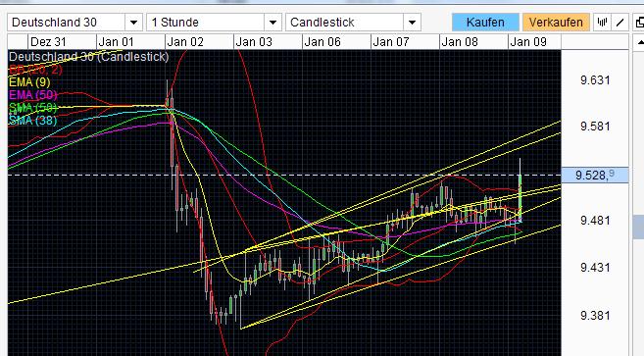Select the EMA (50) indicator label
644x356 pixels.
click(33, 95)
